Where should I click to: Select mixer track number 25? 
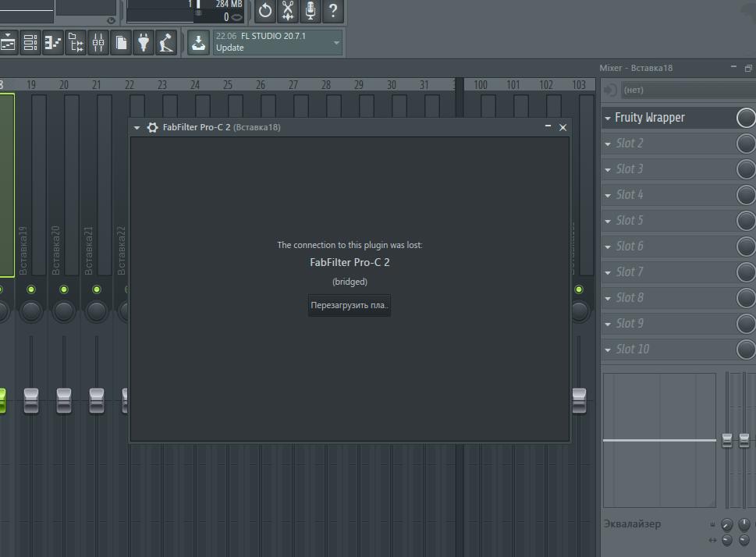click(228, 85)
